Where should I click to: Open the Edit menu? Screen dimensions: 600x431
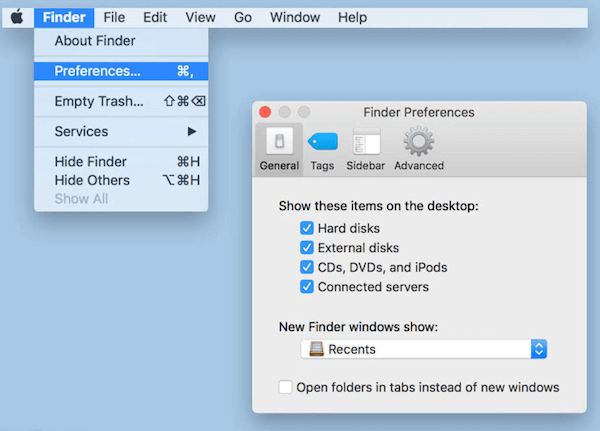coord(155,18)
